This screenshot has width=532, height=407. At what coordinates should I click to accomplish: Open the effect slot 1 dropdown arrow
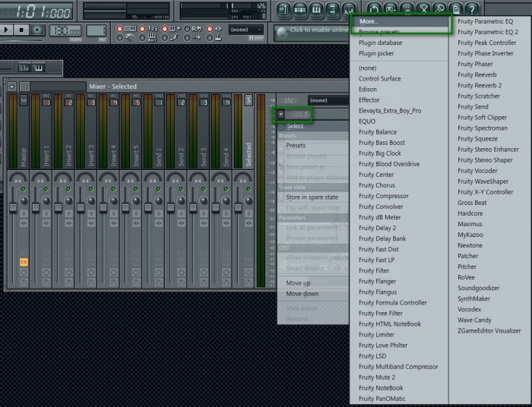[281, 115]
